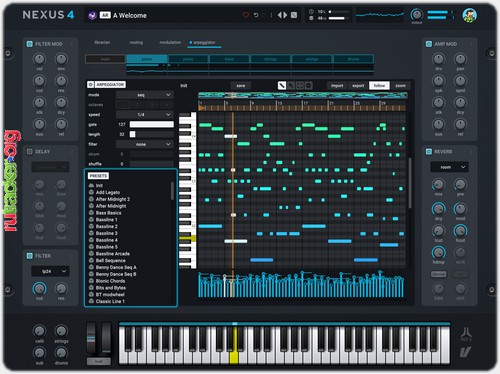Load the Bass Basics preset

point(108,213)
